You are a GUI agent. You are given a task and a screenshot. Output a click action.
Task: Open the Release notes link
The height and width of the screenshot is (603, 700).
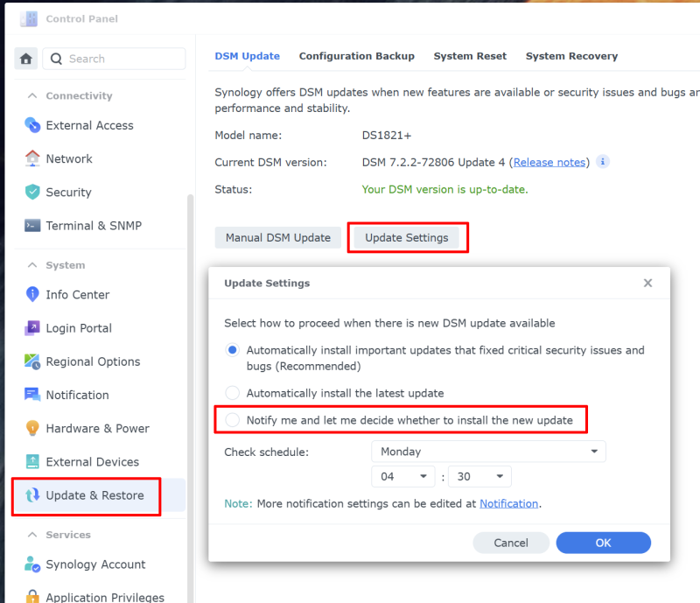pyautogui.click(x=549, y=162)
